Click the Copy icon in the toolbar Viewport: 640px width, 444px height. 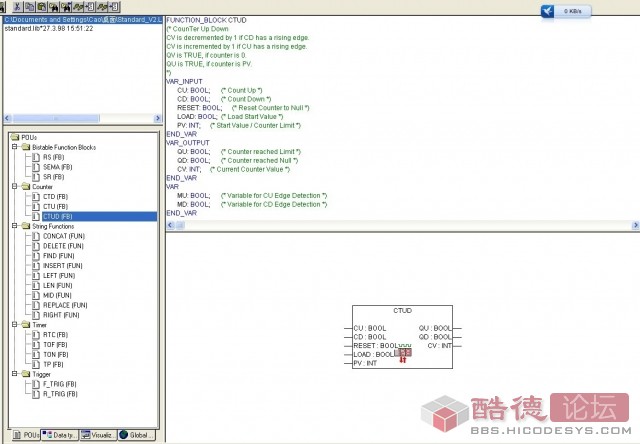[x=30, y=6]
